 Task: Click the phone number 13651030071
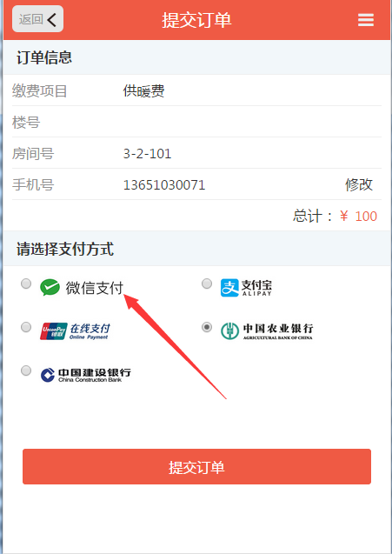tap(164, 185)
